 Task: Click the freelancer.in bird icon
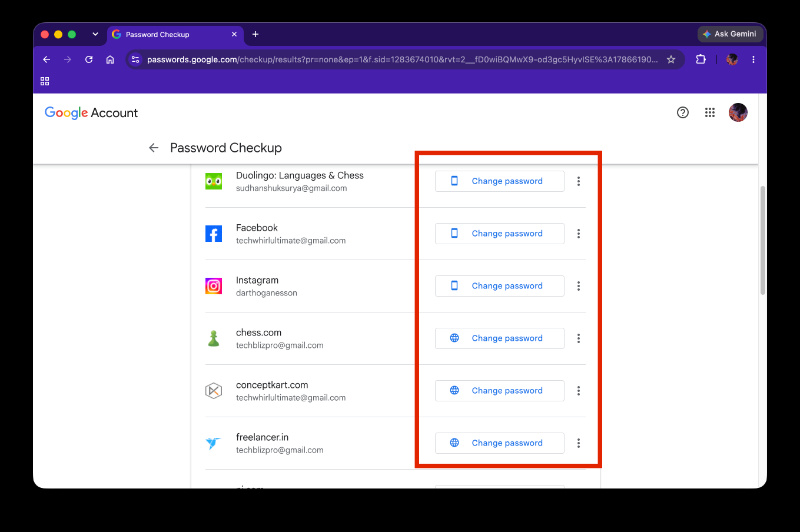[x=213, y=443]
